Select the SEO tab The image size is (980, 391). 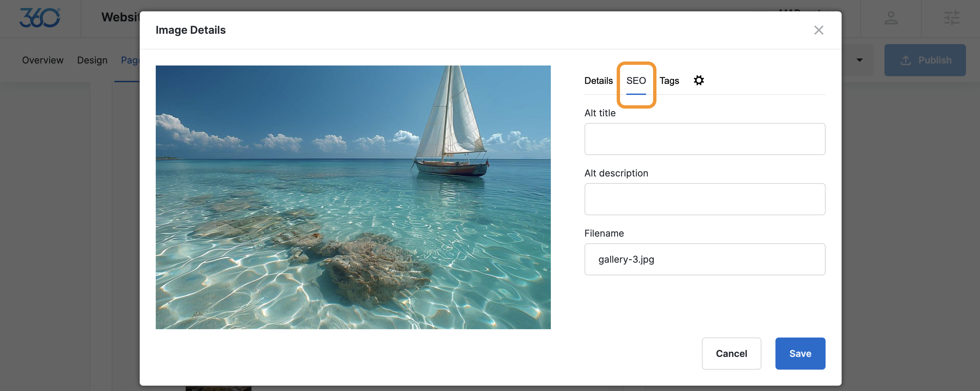pos(636,81)
